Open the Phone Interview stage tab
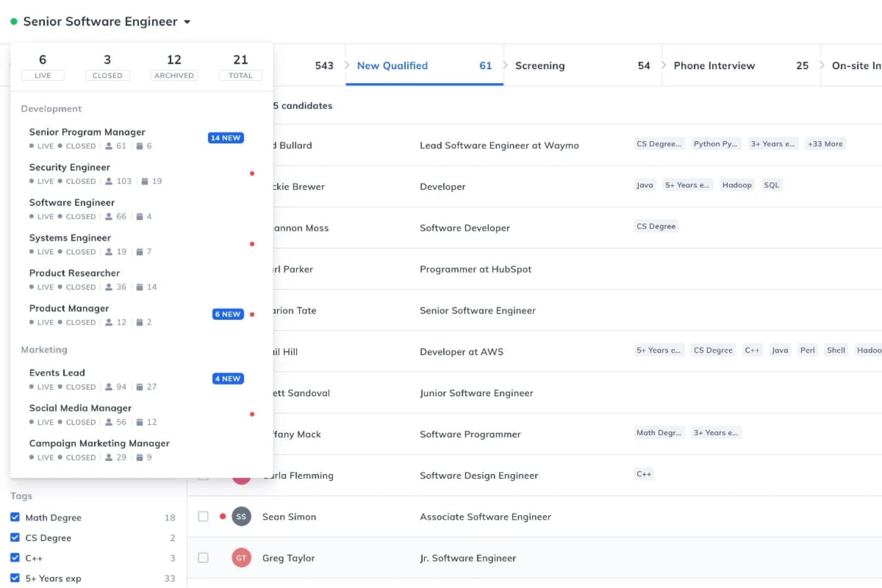Image resolution: width=882 pixels, height=588 pixels. [x=714, y=66]
